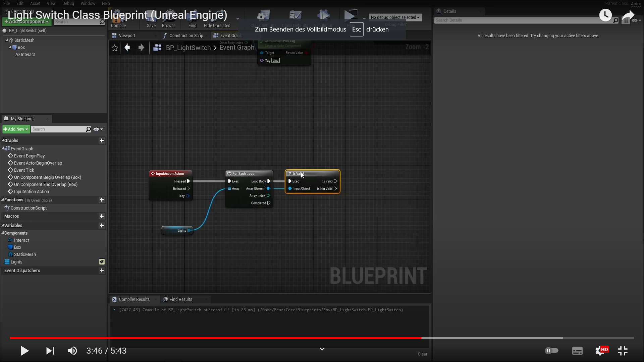Click the For Each Loop node header
This screenshot has width=644, height=362.
[249, 174]
